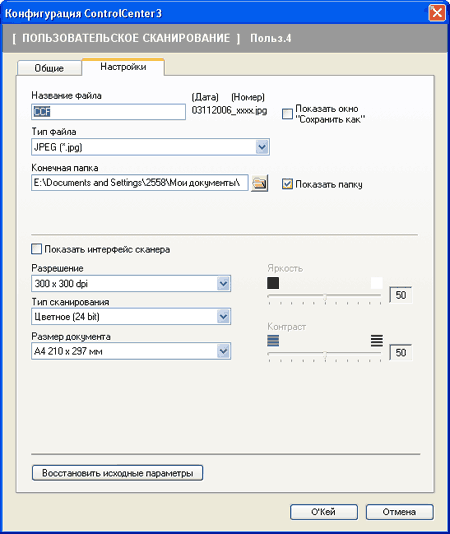Click the Отмена button
The width and height of the screenshot is (450, 534).
click(400, 512)
